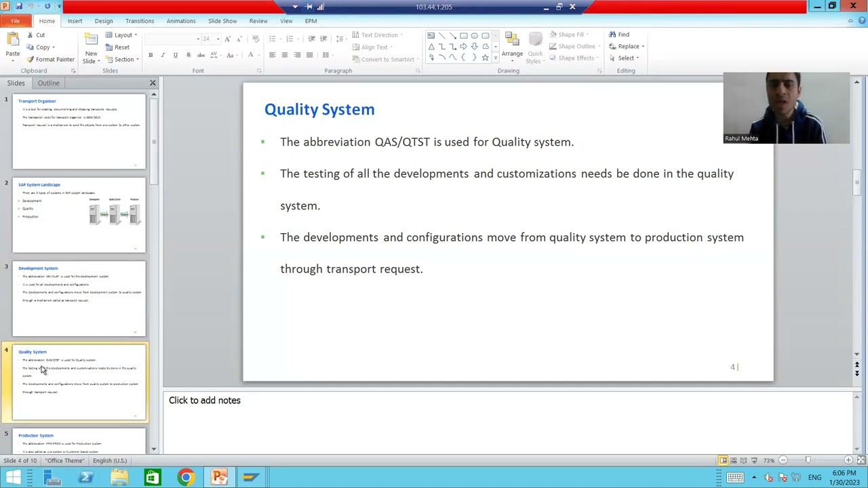
Task: Open the Replace dropdown
Action: (x=627, y=46)
